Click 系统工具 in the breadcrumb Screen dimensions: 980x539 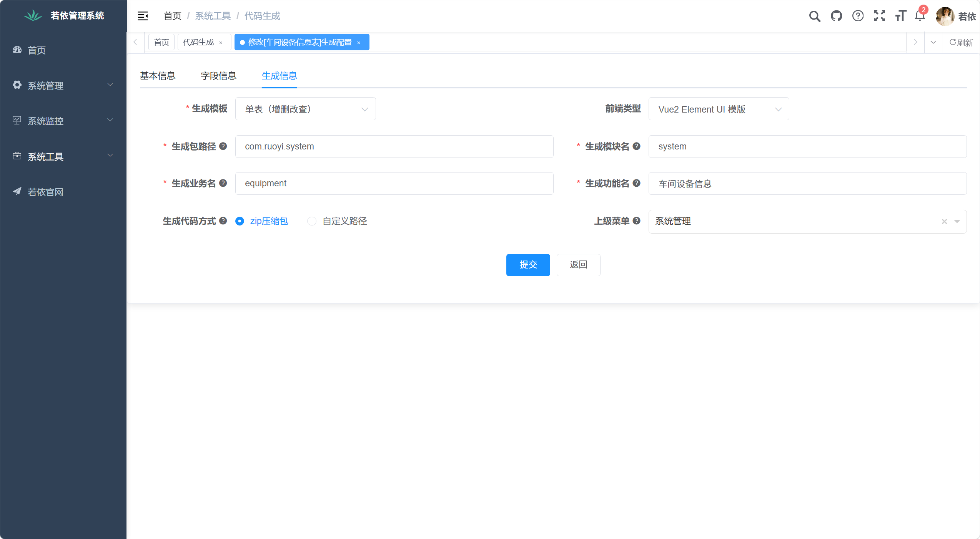[213, 16]
